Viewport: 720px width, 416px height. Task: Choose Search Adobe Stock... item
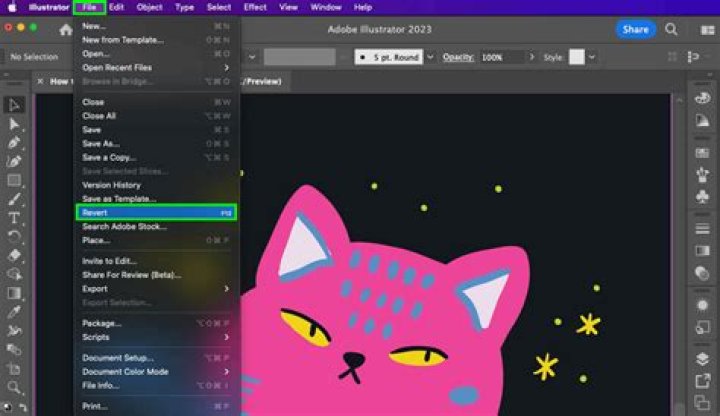(x=156, y=226)
